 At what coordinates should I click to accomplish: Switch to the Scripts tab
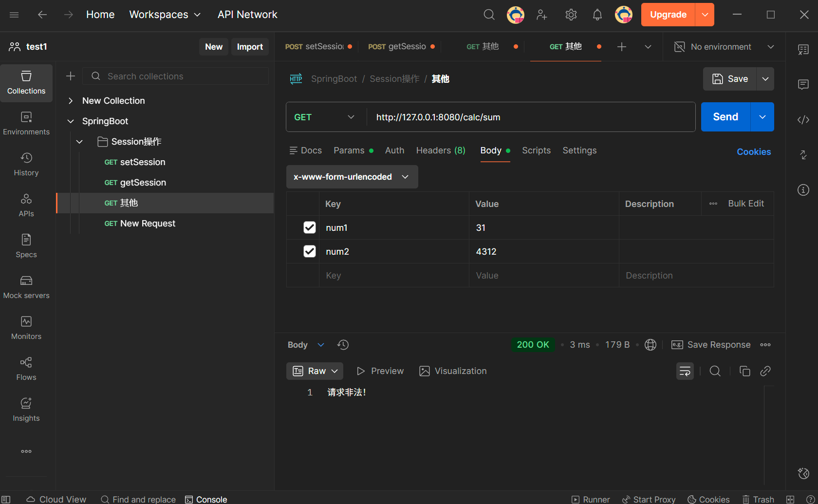(x=537, y=150)
